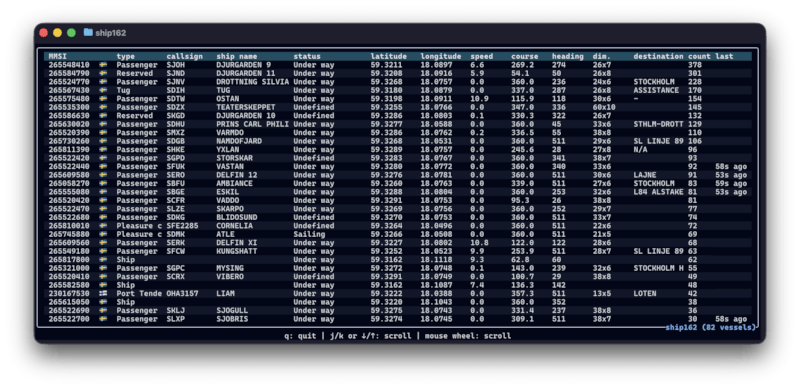Click the ship162 window title text
Image resolution: width=800 pixels, height=389 pixels.
(x=110, y=33)
